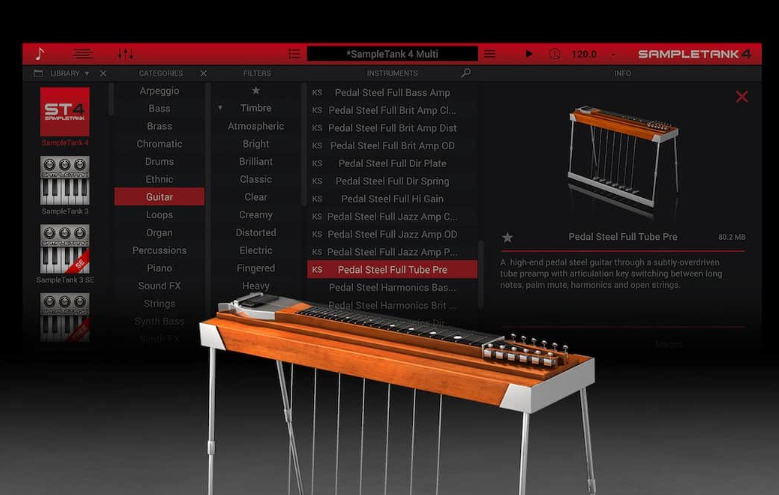The image size is (779, 495).
Task: Click the Instruments list scrollbar
Action: click(480, 273)
